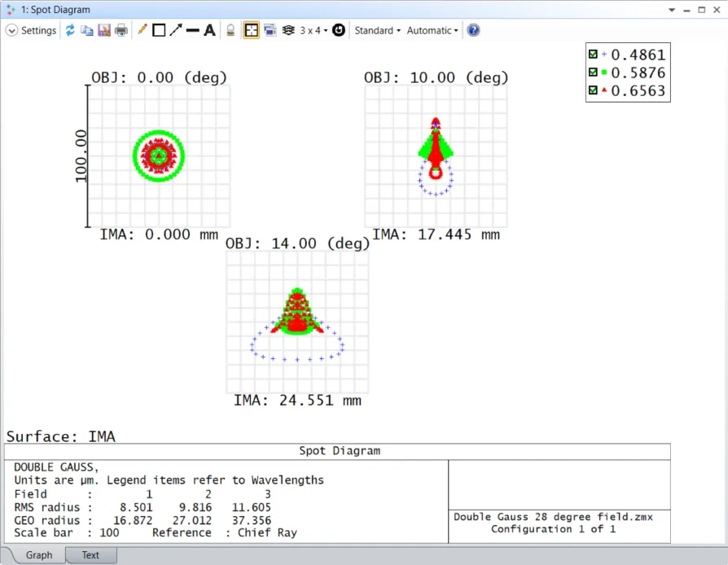Open the 3 x 4 grid dropdown
This screenshot has height=565, width=728.
pos(314,30)
